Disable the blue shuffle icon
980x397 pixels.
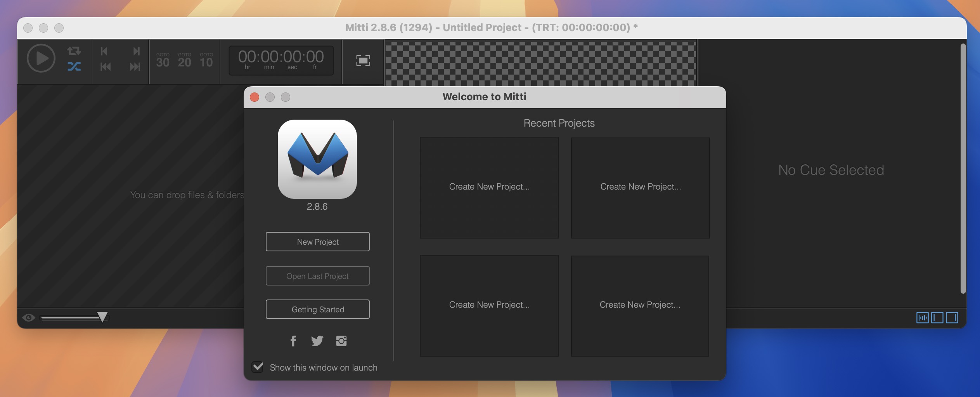coord(74,66)
